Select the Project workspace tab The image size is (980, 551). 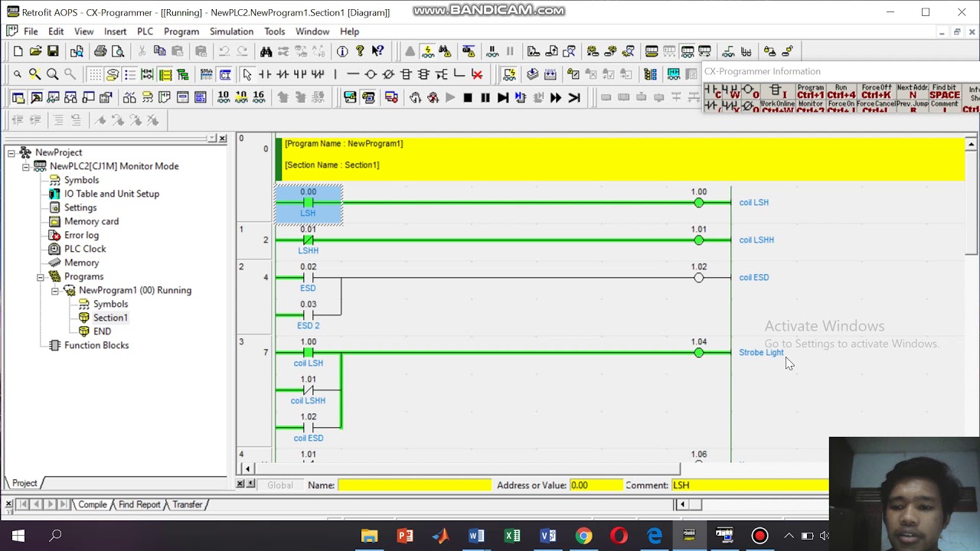pos(24,483)
